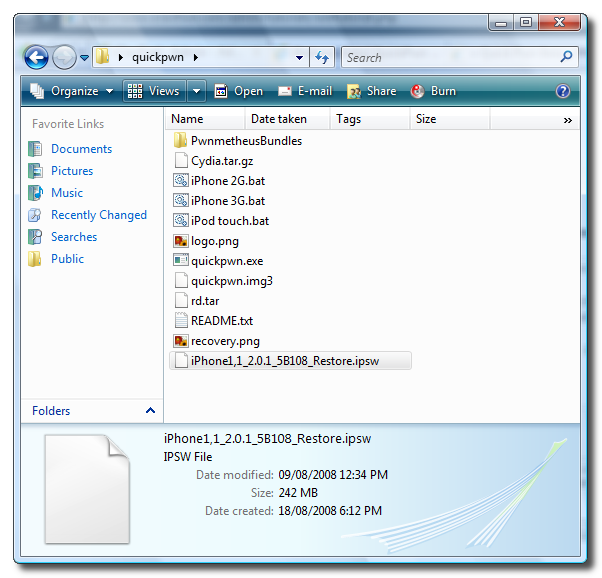Click Burn in the toolbar
602x578 pixels.
click(x=433, y=91)
